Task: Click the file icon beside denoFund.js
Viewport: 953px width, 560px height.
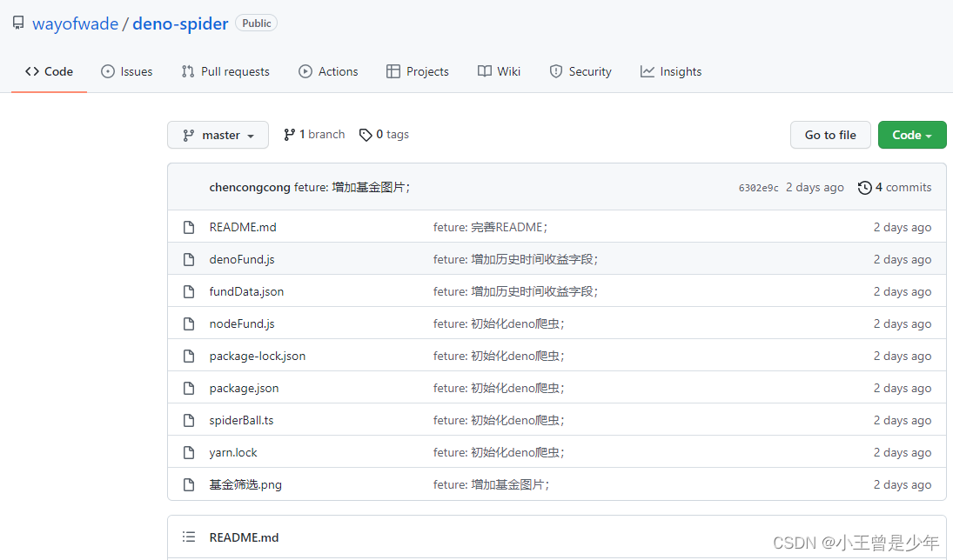Action: (189, 260)
